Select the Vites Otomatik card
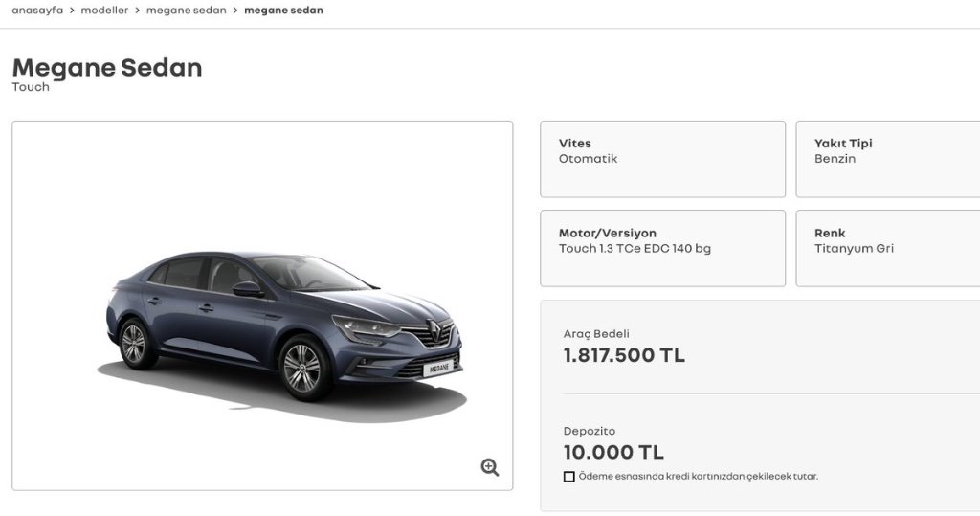The height and width of the screenshot is (516, 980). pyautogui.click(x=662, y=159)
